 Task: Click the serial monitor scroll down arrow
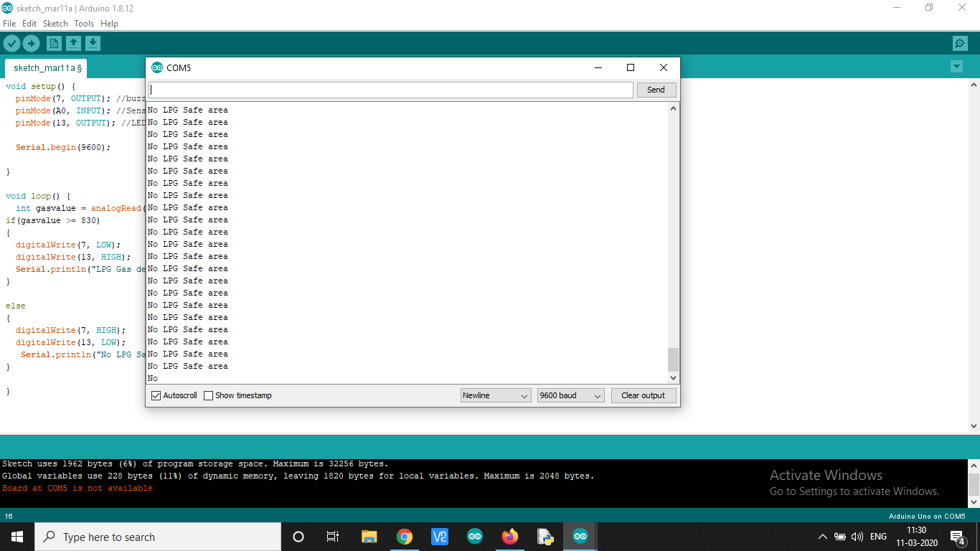tap(673, 377)
